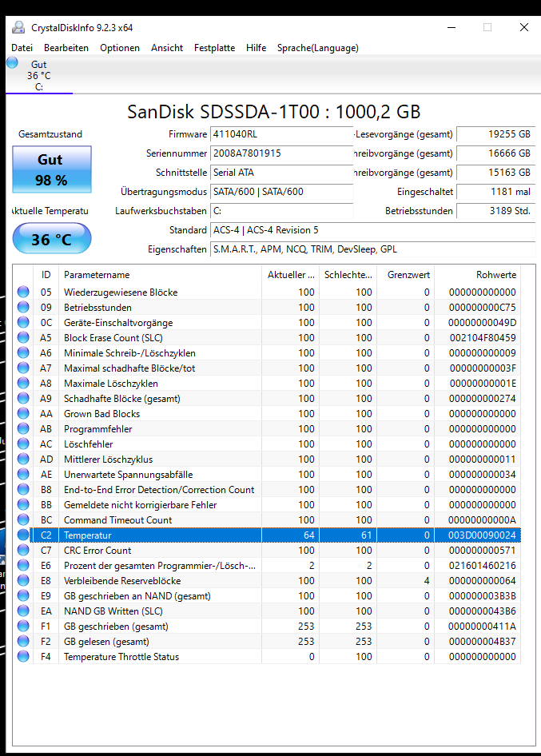Click the status orb of the AA Grown Bad Blocks row
The height and width of the screenshot is (756, 541).
tap(23, 413)
